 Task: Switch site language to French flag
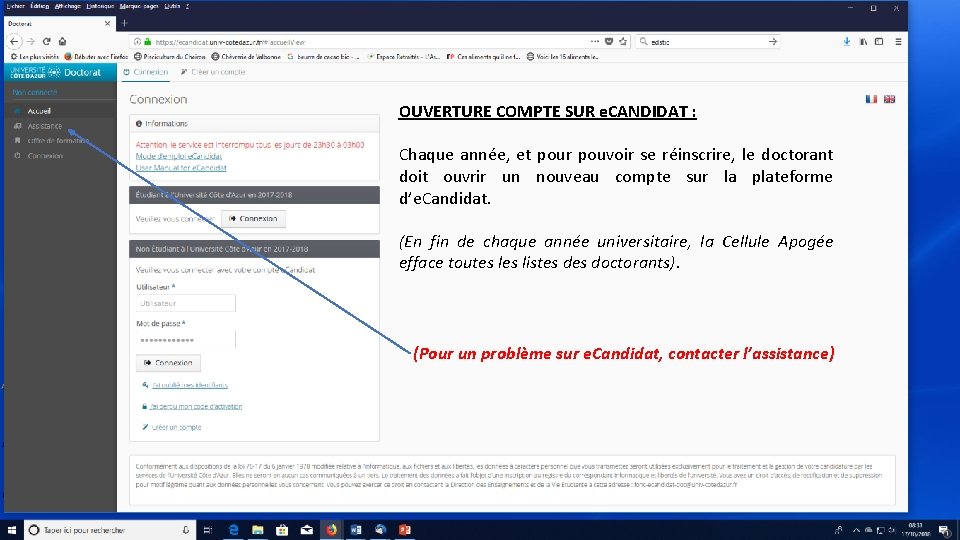tap(871, 99)
